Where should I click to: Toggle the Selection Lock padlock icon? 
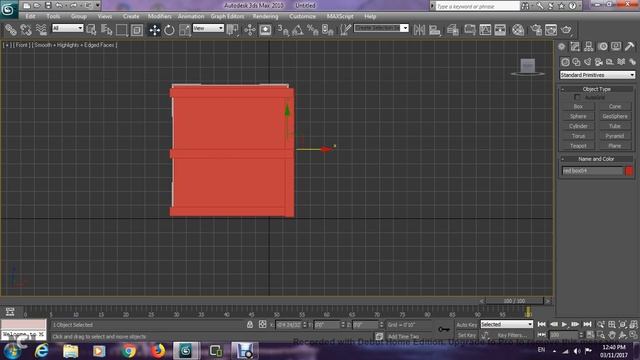(x=250, y=324)
